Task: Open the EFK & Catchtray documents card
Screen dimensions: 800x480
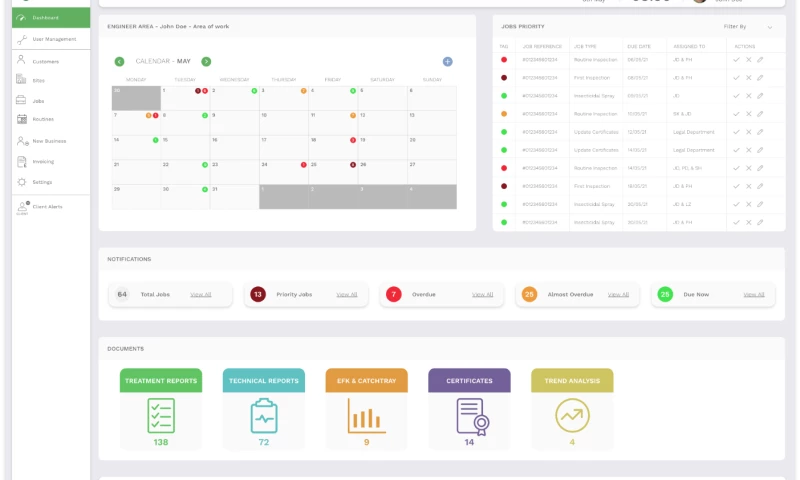Action: point(366,410)
